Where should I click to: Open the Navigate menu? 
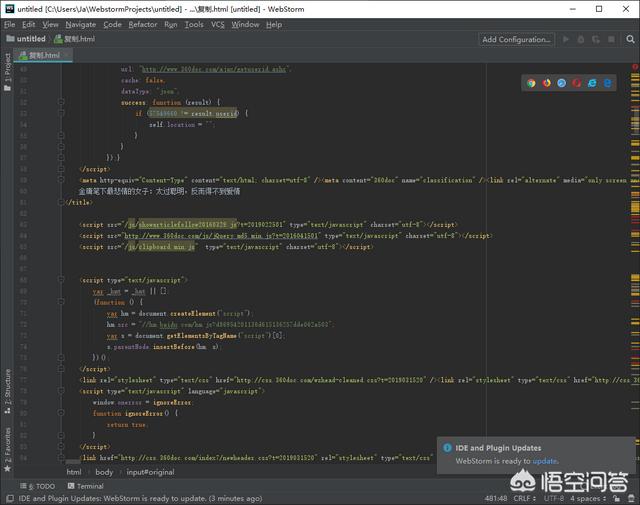[81, 24]
